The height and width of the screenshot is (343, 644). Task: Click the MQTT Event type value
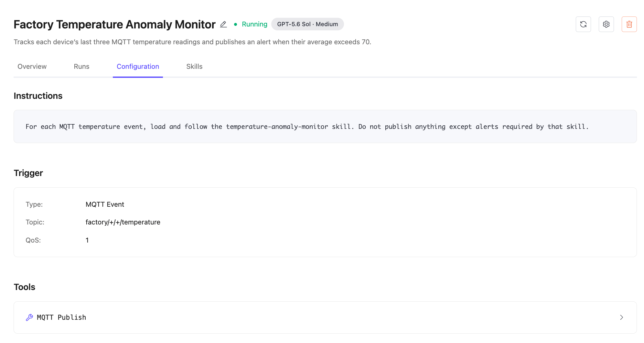tap(105, 204)
